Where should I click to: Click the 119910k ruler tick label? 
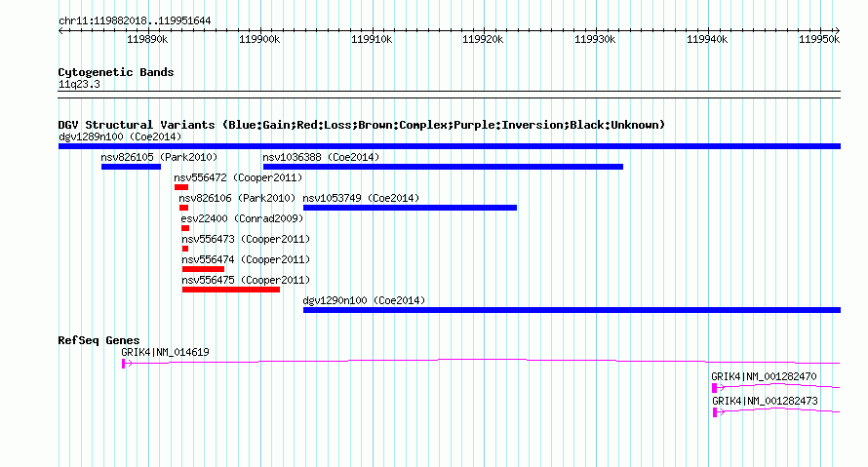pos(372,39)
